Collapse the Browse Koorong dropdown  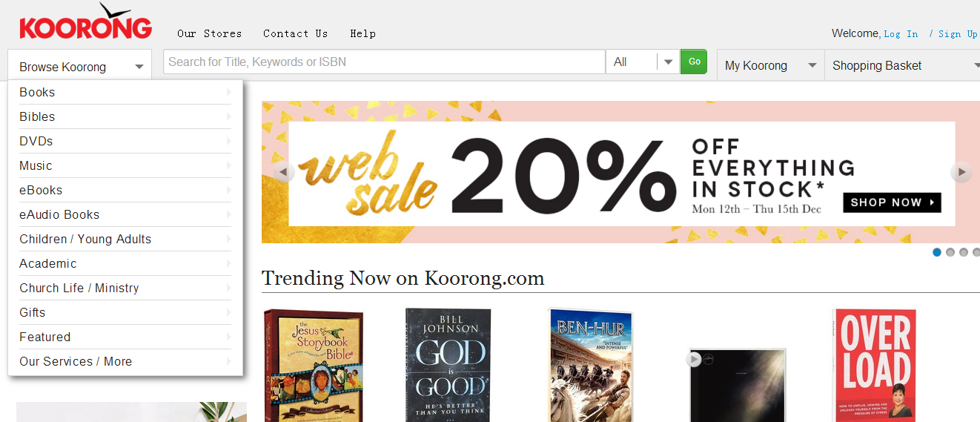80,67
